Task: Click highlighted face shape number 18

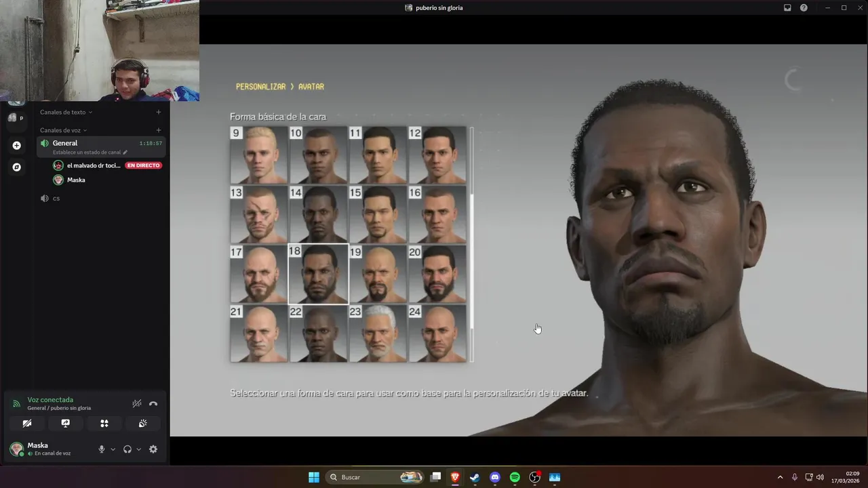Action: [x=319, y=274]
